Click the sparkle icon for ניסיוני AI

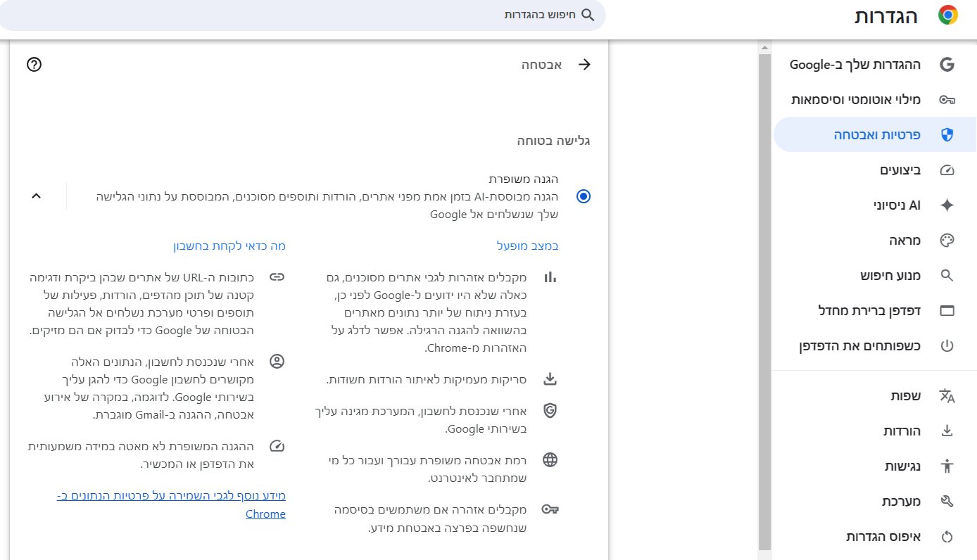tap(947, 205)
